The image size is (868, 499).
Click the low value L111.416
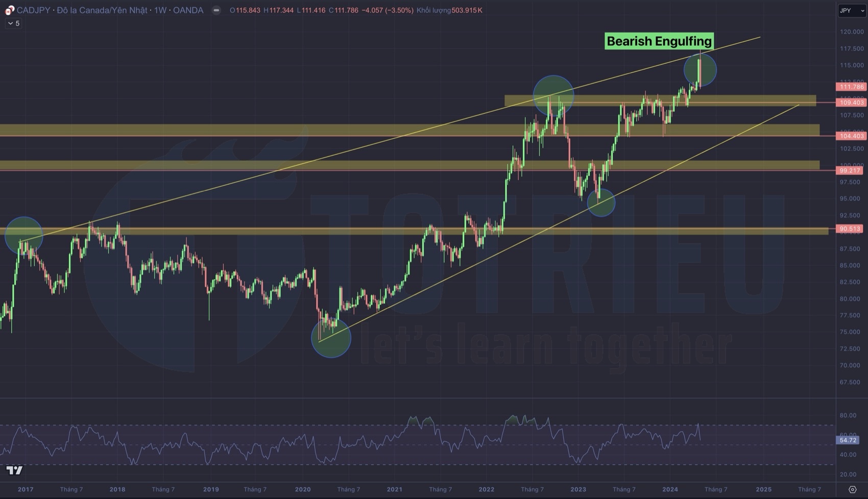[x=311, y=10]
